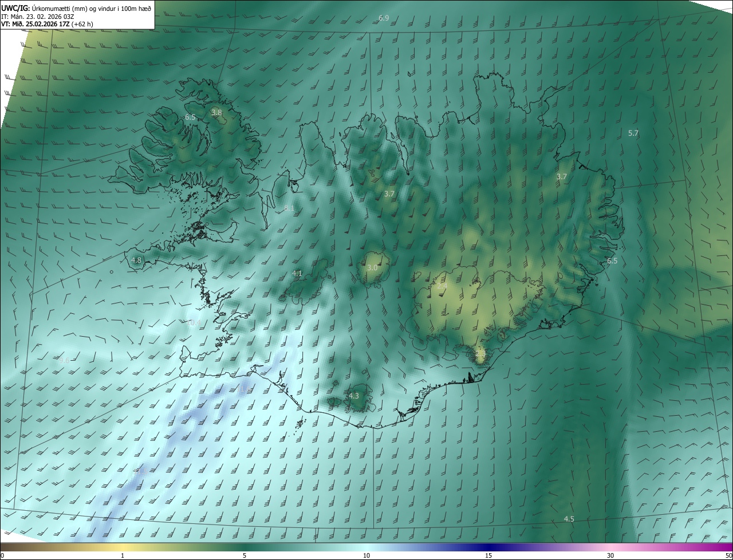
Task: Click the 3.0 value on the map
Action: 372,267
